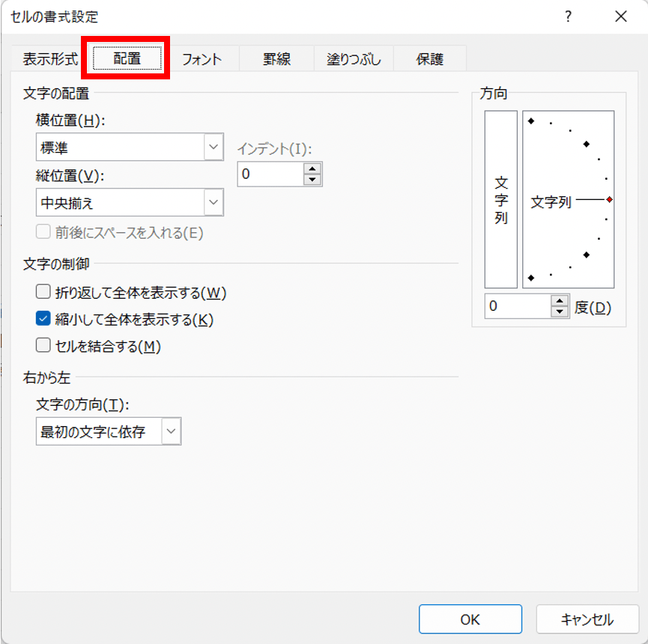
Task: Close the セルの書式設定 dialog
Action: tap(621, 16)
